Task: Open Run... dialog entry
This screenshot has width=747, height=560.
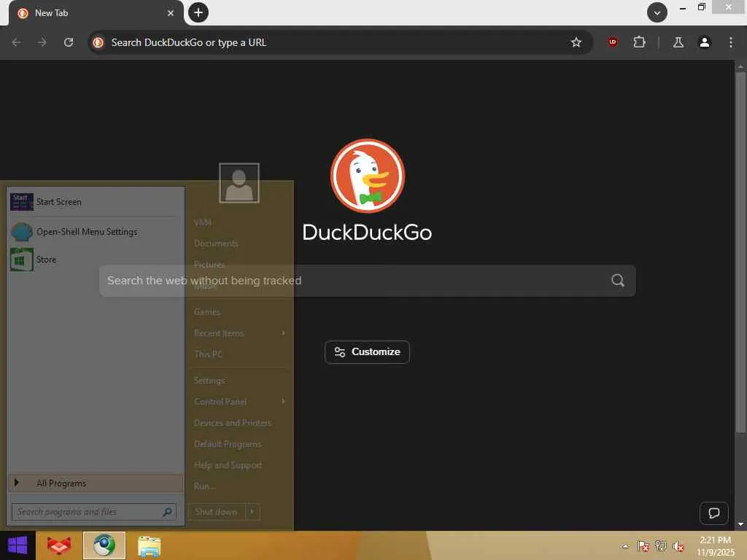Action: pos(205,486)
